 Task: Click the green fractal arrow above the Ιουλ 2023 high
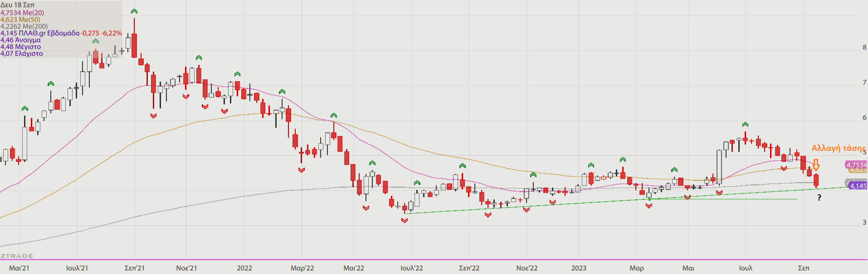pos(745,124)
